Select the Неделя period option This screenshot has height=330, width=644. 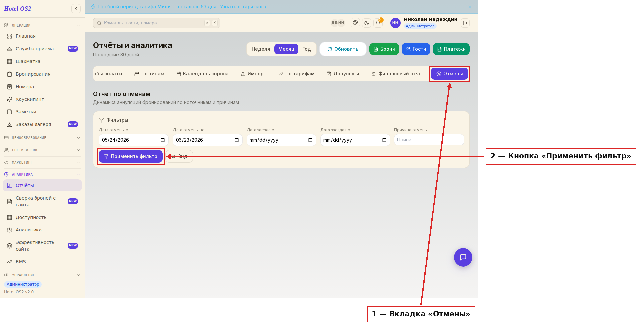pyautogui.click(x=261, y=49)
